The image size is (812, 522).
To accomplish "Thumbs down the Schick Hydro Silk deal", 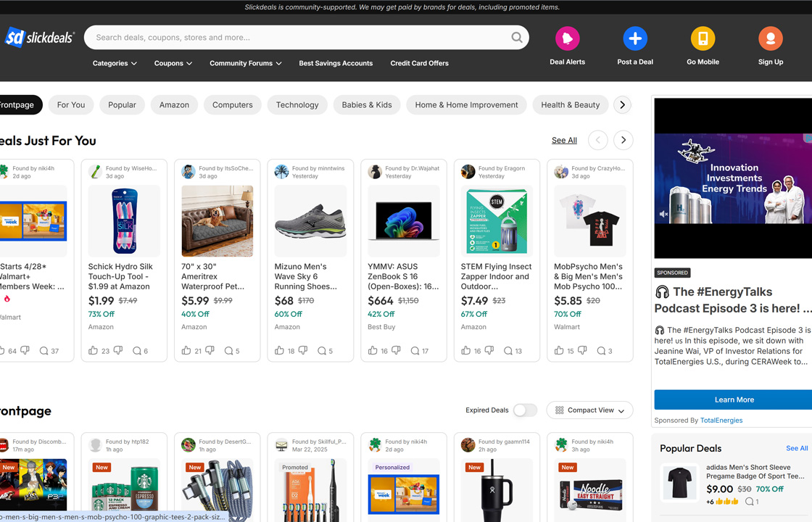I will 118,350.
